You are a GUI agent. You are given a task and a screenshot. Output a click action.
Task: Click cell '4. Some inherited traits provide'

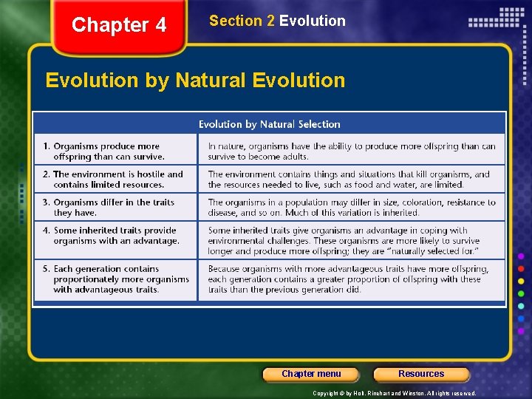(x=115, y=240)
